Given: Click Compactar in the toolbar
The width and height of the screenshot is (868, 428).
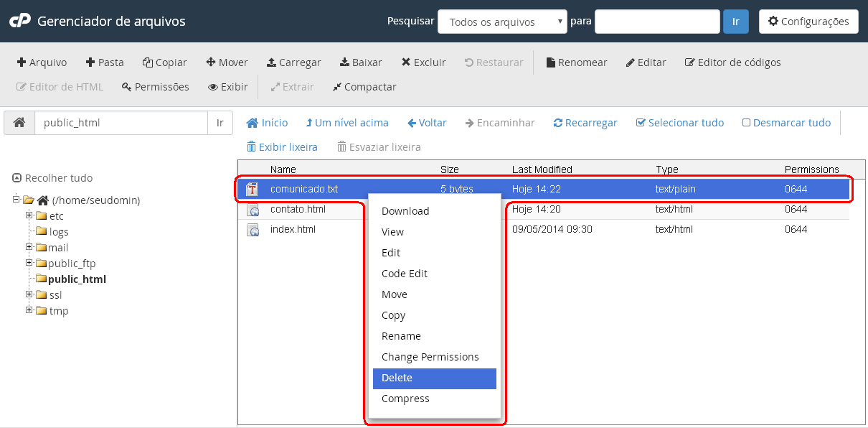Looking at the screenshot, I should [364, 87].
